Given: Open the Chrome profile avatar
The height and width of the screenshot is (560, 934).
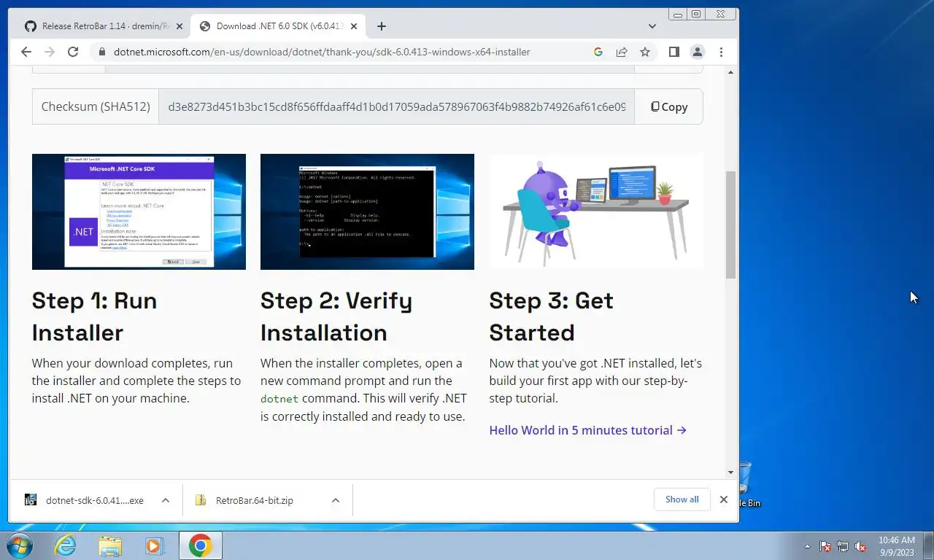Looking at the screenshot, I should pyautogui.click(x=698, y=52).
